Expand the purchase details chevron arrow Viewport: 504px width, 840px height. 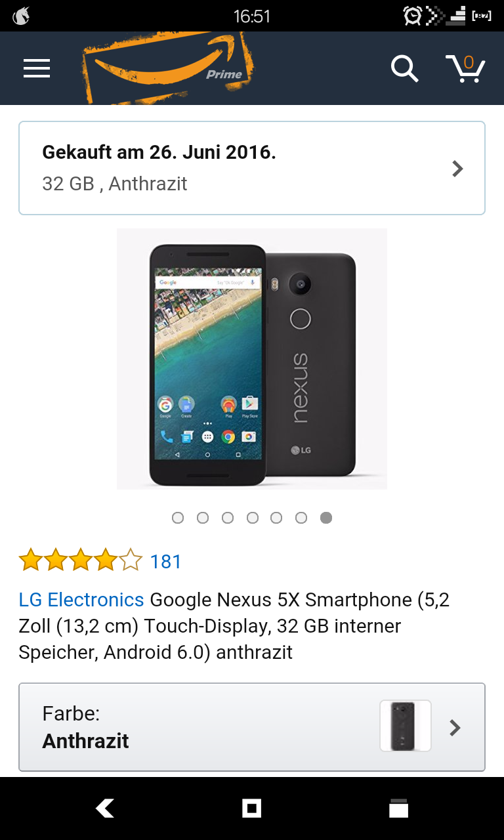click(x=458, y=169)
